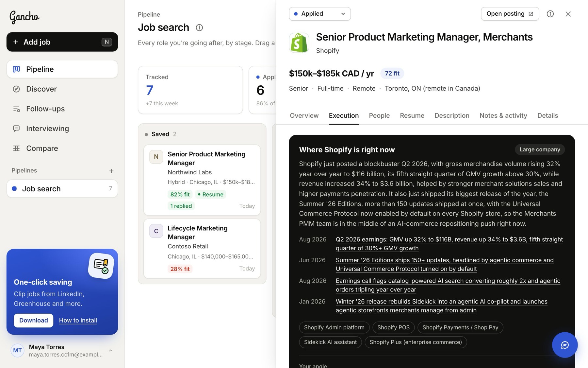The image size is (588, 368).
Task: Close the job detail panel
Action: coord(568,14)
